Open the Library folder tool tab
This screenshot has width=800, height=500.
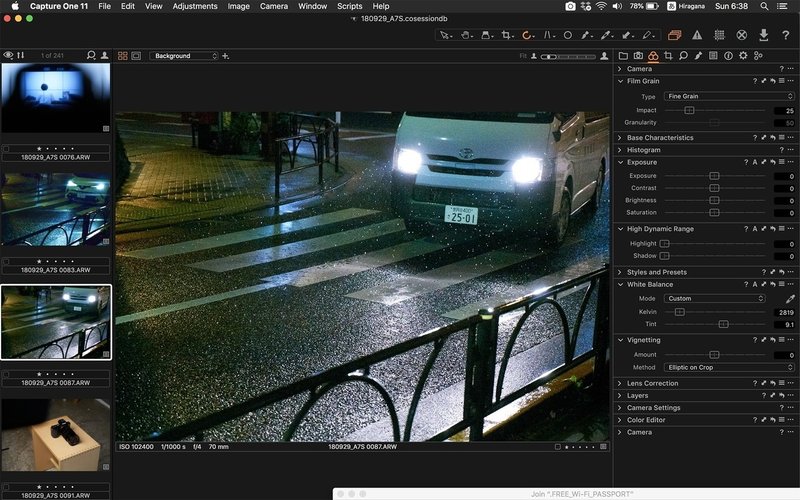(x=623, y=56)
